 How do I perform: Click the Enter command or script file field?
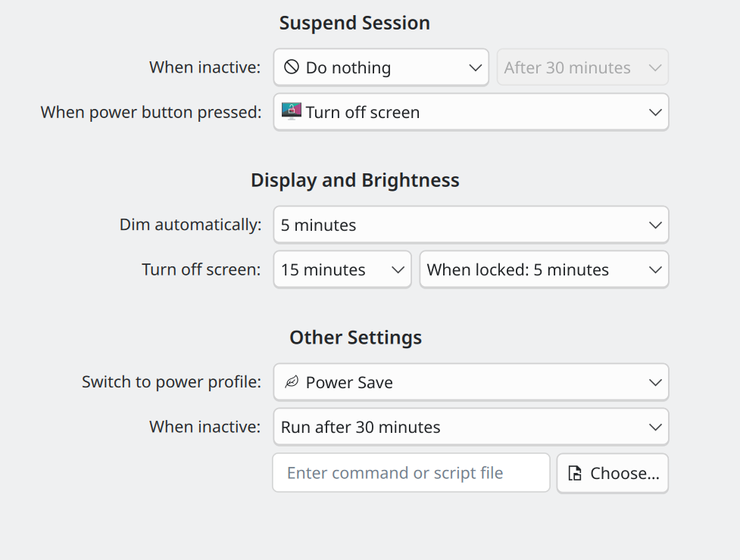pos(411,473)
